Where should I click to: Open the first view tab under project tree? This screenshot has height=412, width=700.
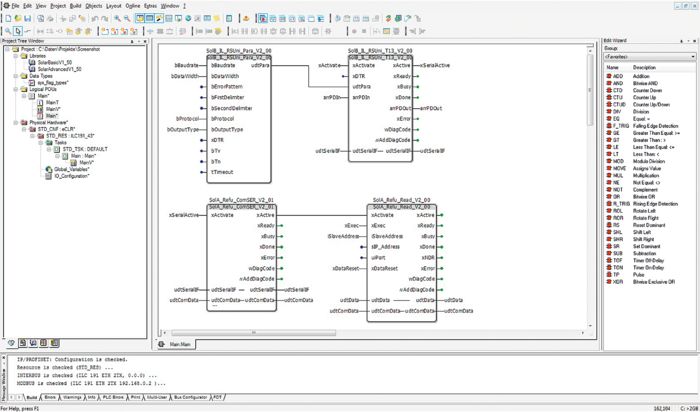click(x=11, y=343)
